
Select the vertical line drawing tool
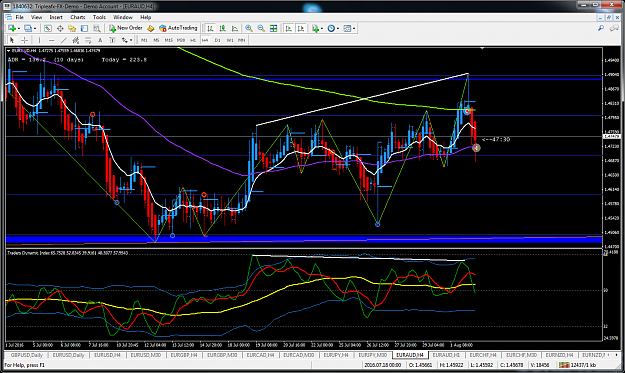pyautogui.click(x=39, y=40)
